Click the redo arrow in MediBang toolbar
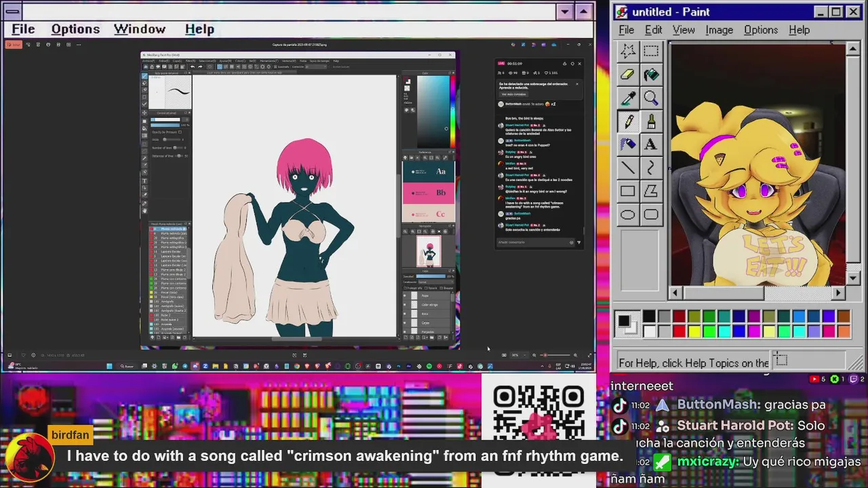Screen dimensions: 868x488 click(200, 66)
